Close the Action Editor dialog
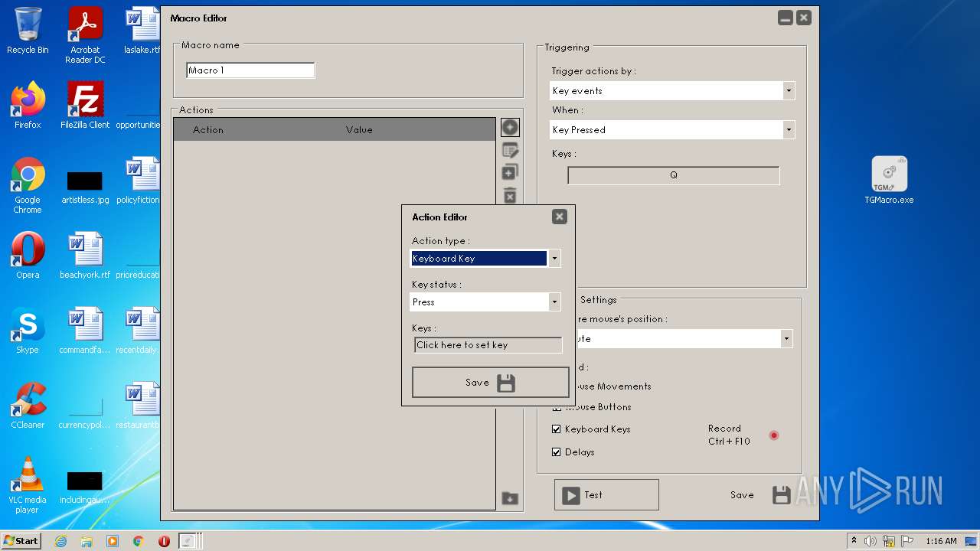 pyautogui.click(x=560, y=217)
